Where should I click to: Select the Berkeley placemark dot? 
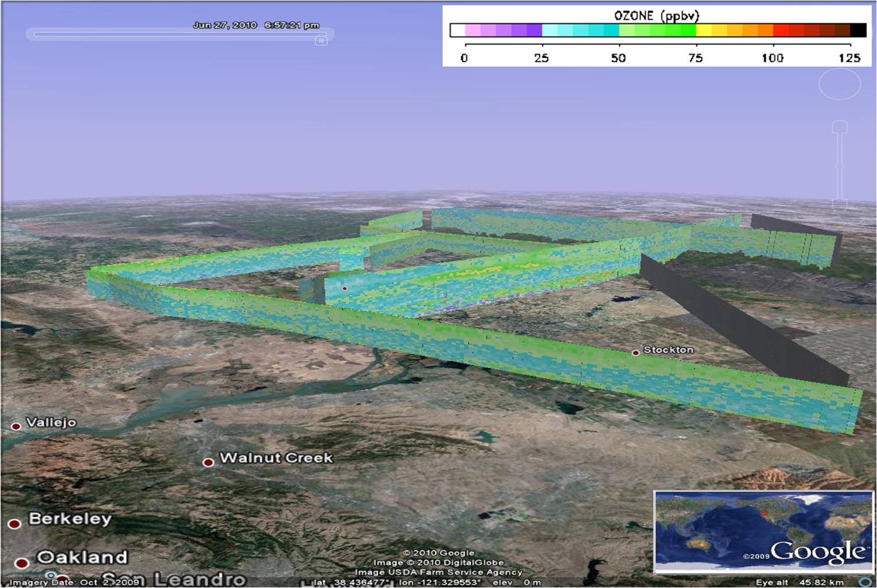(x=15, y=524)
